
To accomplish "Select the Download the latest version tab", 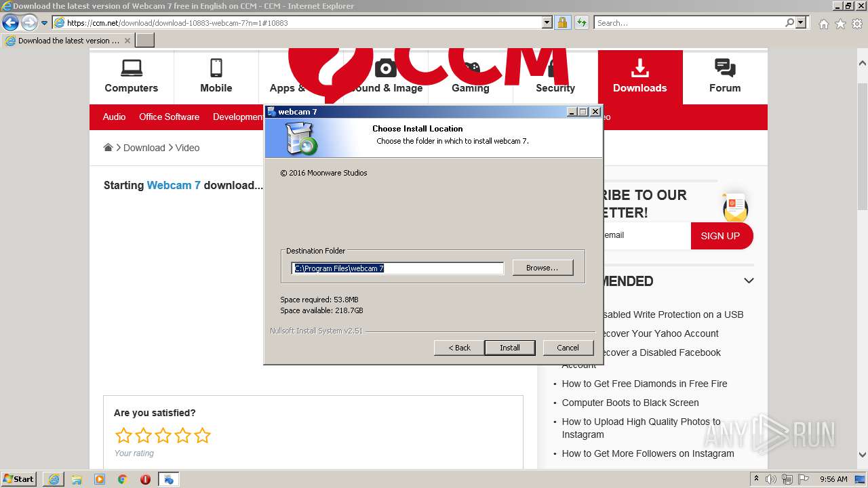I will point(68,41).
